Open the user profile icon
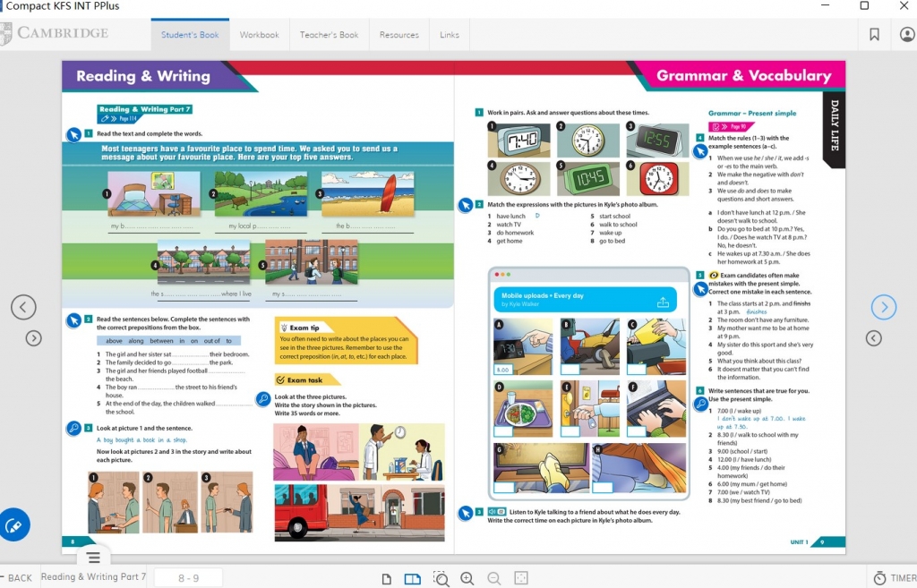This screenshot has width=917, height=588. click(906, 35)
